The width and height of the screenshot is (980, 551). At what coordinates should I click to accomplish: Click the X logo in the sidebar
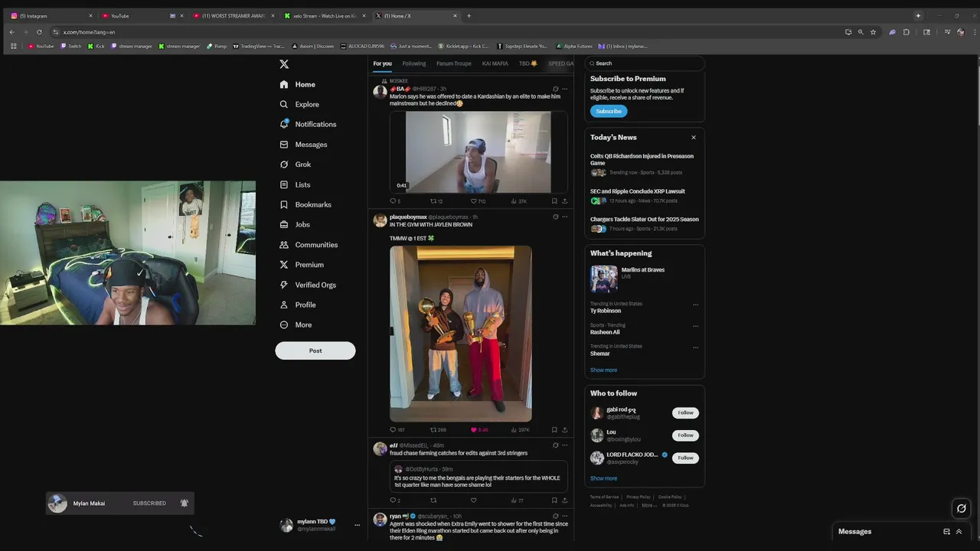click(284, 64)
